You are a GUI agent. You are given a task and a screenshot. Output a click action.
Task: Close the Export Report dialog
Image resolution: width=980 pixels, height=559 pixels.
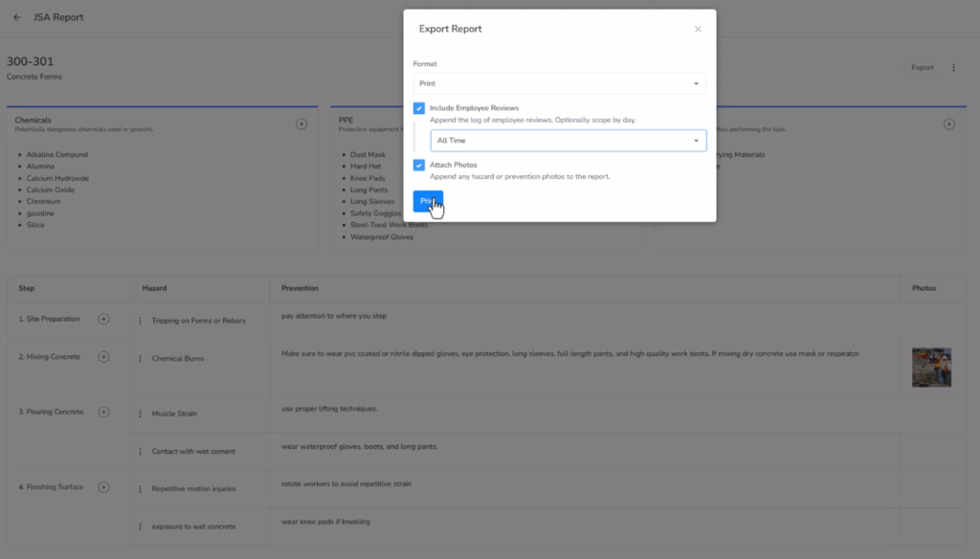click(x=698, y=30)
